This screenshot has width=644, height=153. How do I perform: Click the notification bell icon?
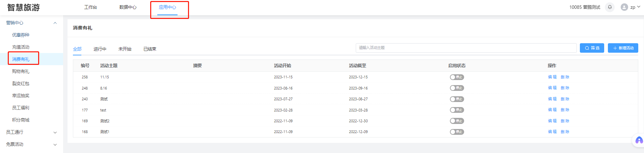pyautogui.click(x=610, y=7)
